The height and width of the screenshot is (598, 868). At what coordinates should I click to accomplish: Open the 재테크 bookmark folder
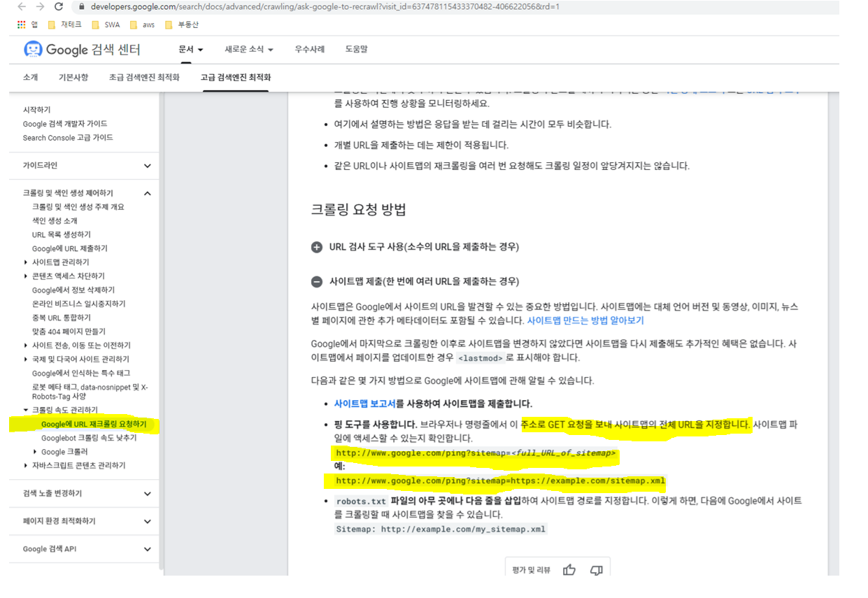tap(65, 24)
